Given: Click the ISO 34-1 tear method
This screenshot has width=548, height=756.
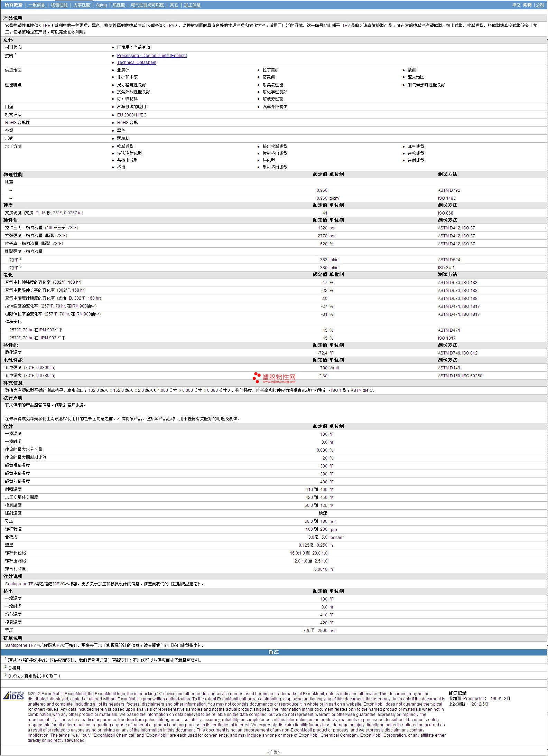Looking at the screenshot, I should (446, 268).
